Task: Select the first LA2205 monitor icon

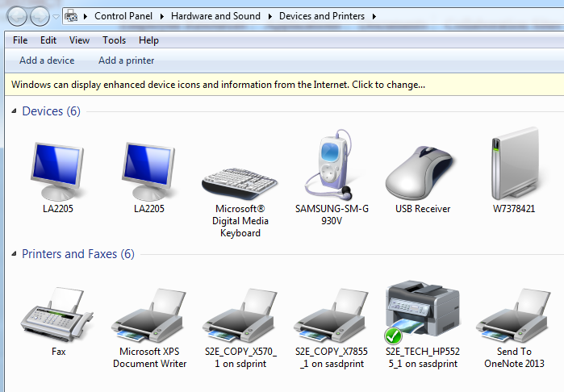Action: 57,171
